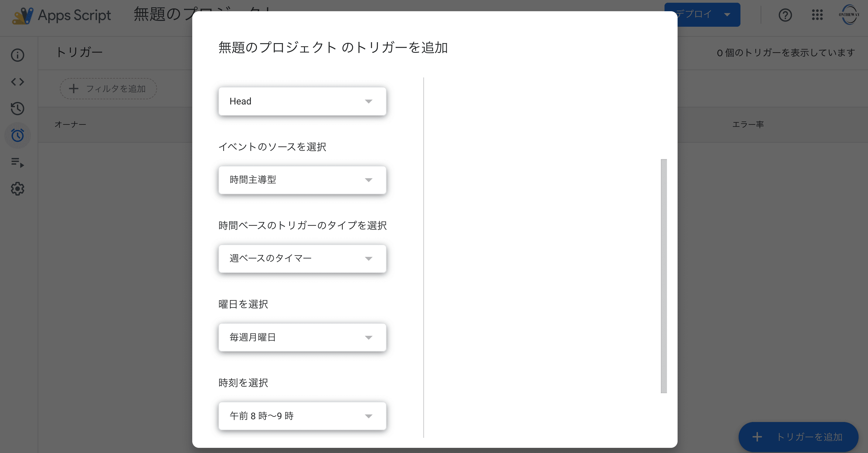
Task: Open the 毎週月曜日 day dropdown
Action: tap(302, 338)
